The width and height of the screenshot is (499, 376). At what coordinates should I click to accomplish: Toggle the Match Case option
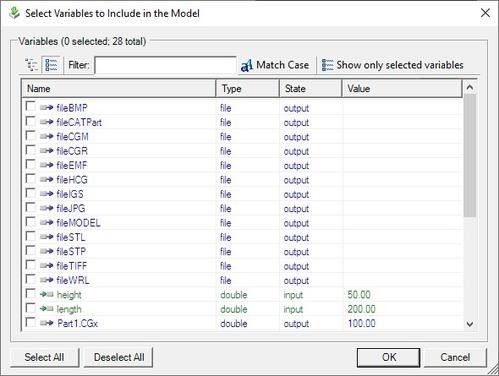(275, 65)
